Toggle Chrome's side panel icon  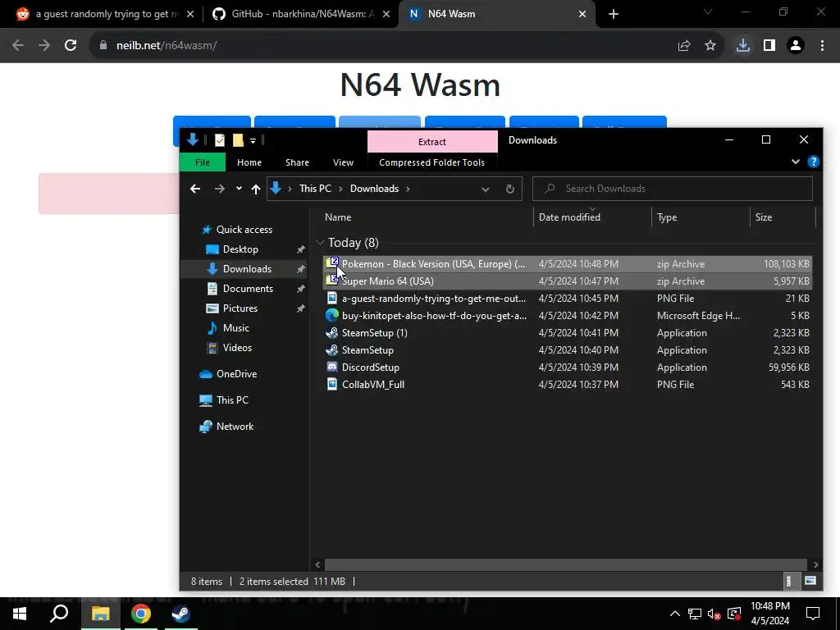769,46
